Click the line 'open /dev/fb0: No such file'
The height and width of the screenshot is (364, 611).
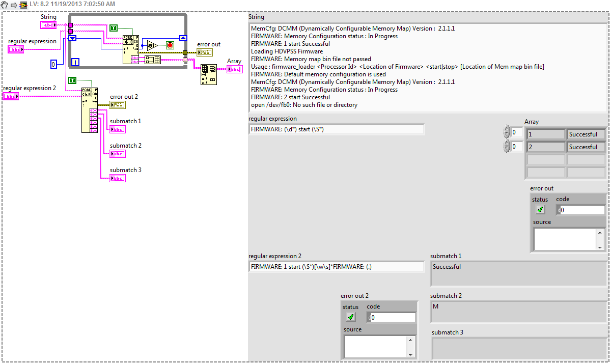point(304,105)
